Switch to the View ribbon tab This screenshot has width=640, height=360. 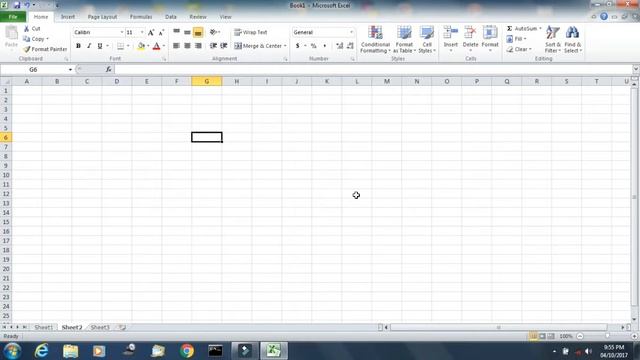coord(225,17)
